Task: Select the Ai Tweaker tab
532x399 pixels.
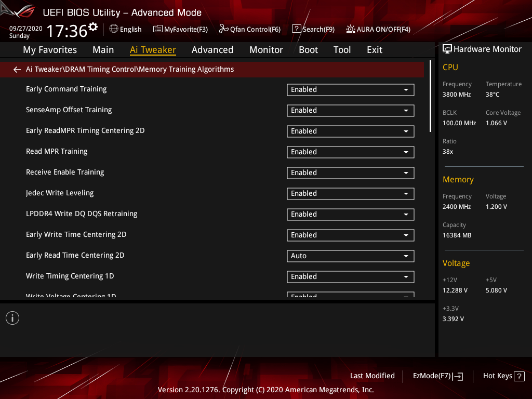Action: tap(153, 50)
